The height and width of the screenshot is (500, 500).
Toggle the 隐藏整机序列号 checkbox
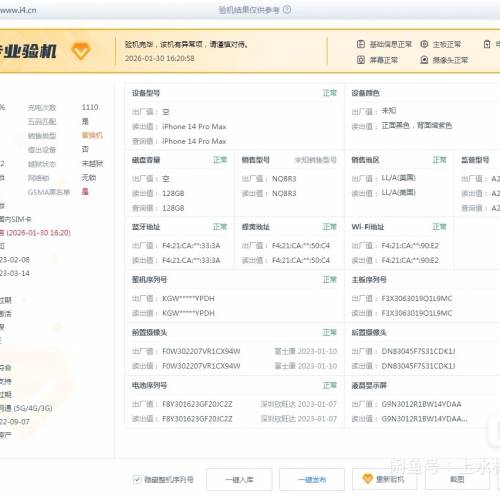[137, 479]
